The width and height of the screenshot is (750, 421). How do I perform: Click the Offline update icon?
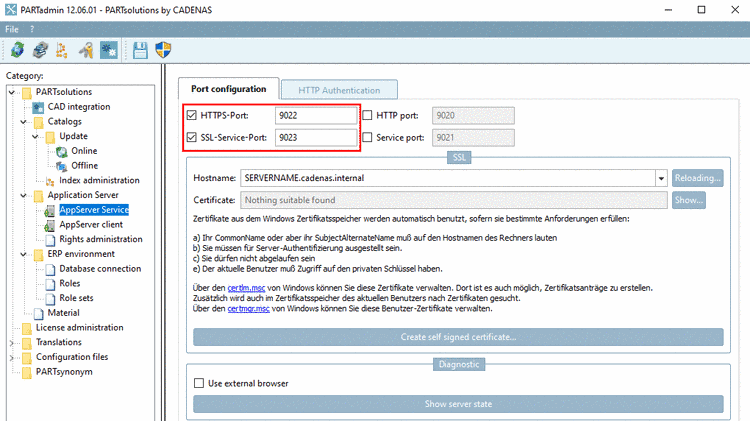tap(62, 166)
